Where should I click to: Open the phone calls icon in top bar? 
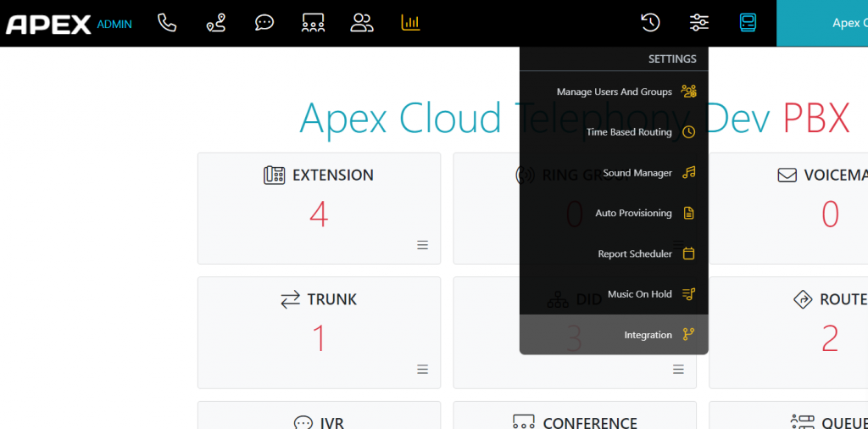pyautogui.click(x=167, y=23)
